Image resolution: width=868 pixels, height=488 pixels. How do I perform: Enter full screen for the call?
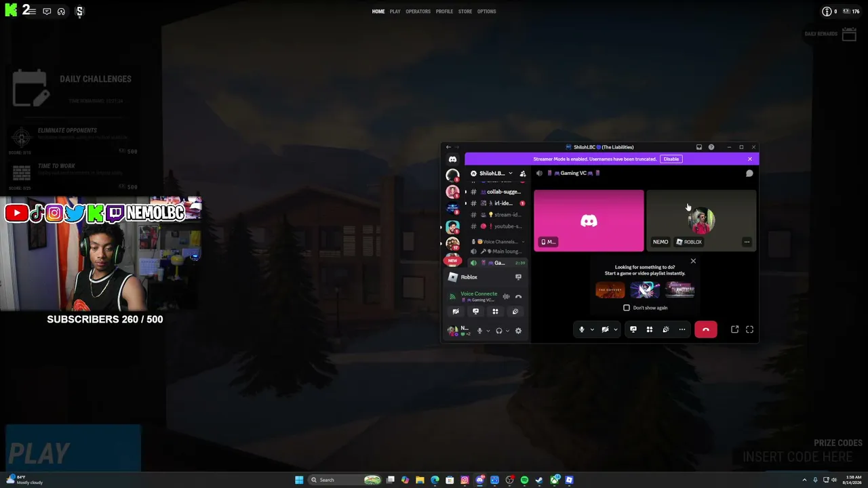(x=749, y=329)
